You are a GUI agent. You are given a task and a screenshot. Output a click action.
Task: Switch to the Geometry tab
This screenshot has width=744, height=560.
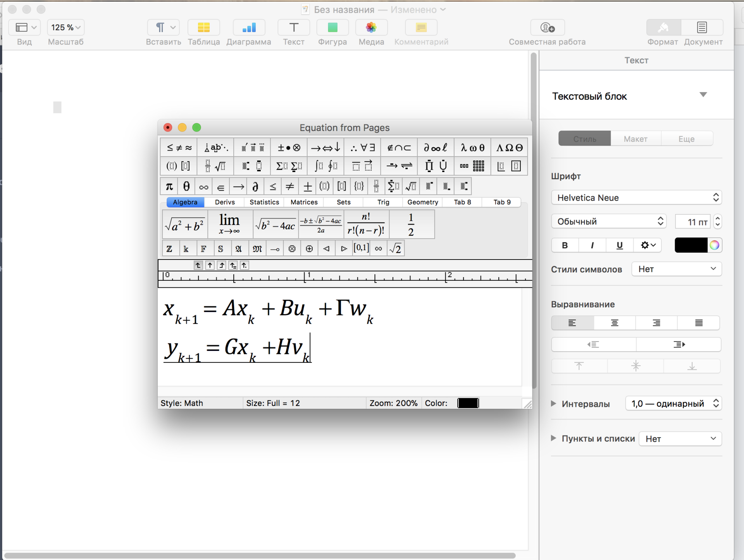point(423,202)
